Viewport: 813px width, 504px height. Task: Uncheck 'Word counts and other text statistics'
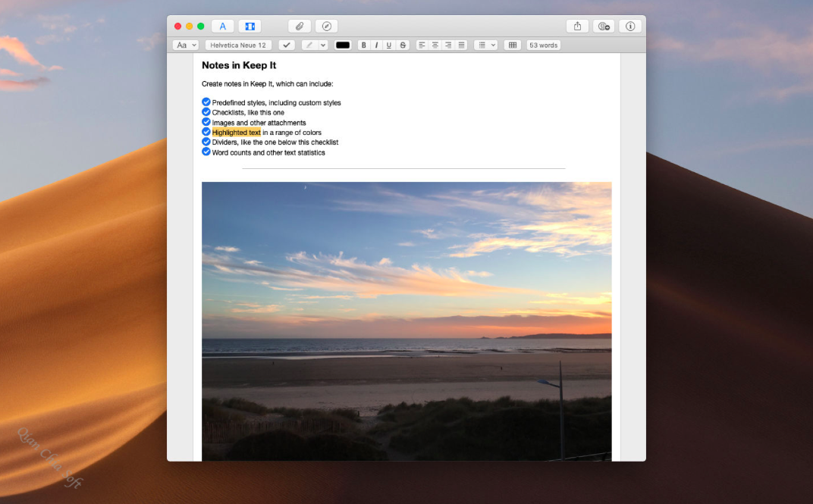point(206,152)
